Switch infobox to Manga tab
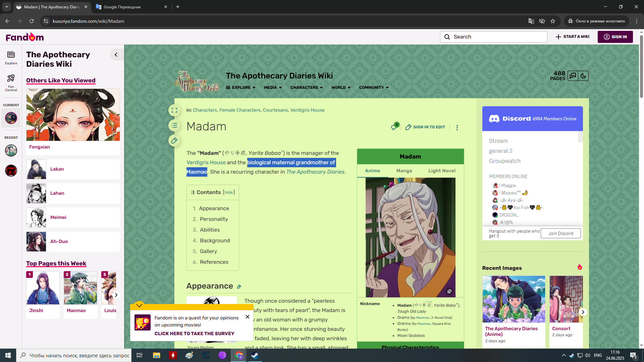 404,171
